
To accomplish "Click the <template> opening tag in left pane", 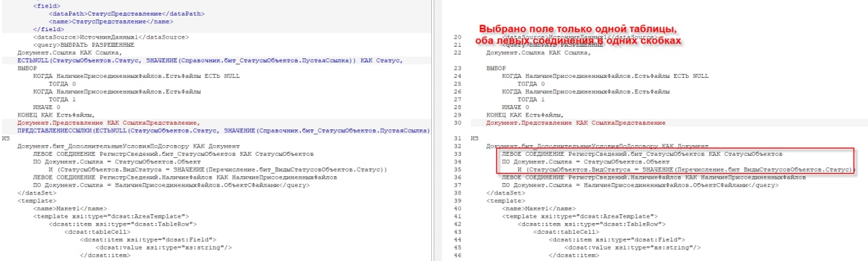I will tap(36, 201).
